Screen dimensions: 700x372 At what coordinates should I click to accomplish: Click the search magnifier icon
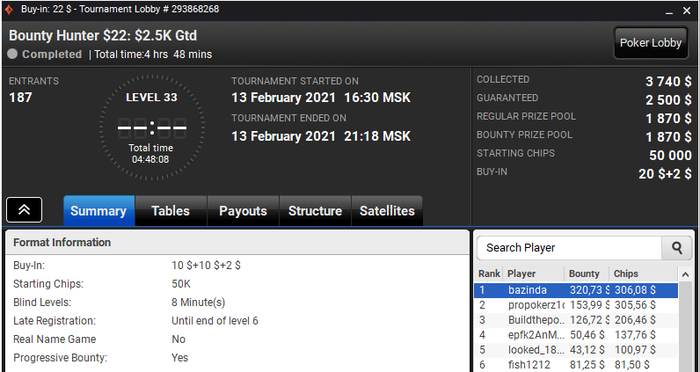point(677,248)
